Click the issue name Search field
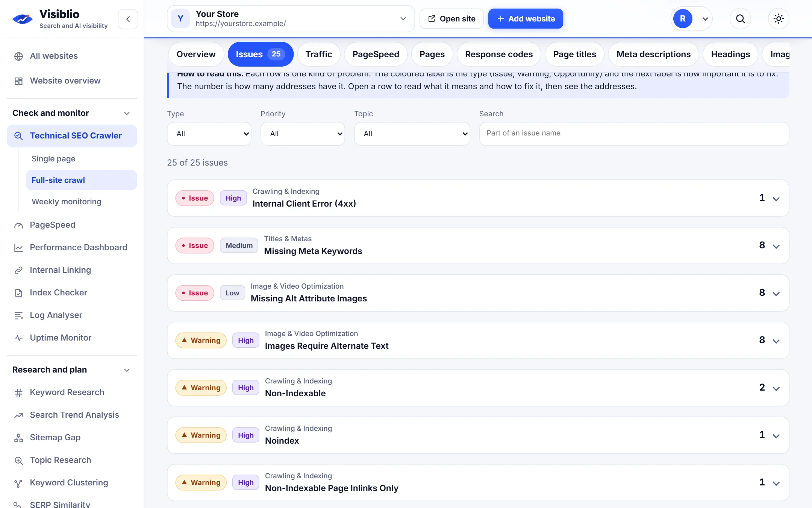This screenshot has width=812, height=508. (x=634, y=134)
